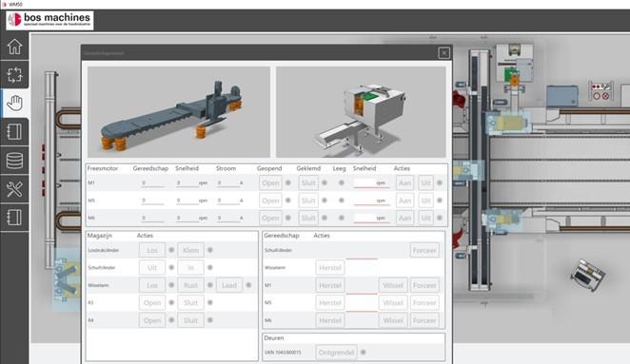The width and height of the screenshot is (630, 364).
Task: Click Sluit in the M1 freesmotor row
Action: (x=308, y=183)
